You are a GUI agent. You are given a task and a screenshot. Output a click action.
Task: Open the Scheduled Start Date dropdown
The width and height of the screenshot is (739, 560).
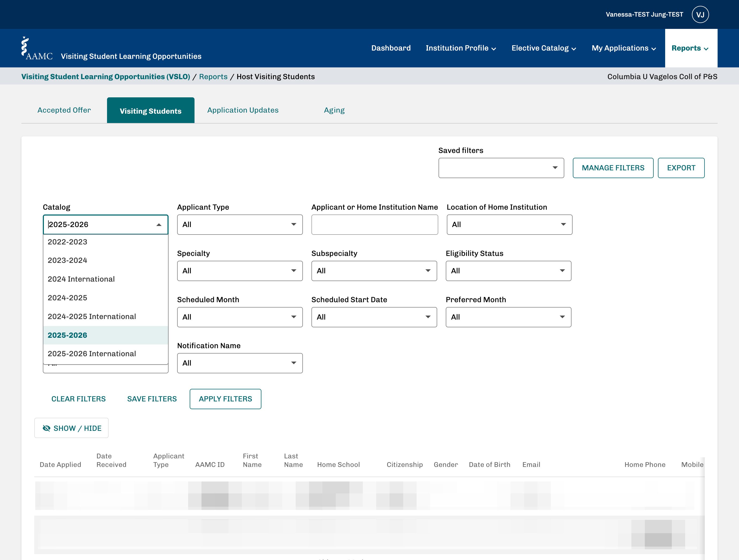click(x=374, y=317)
